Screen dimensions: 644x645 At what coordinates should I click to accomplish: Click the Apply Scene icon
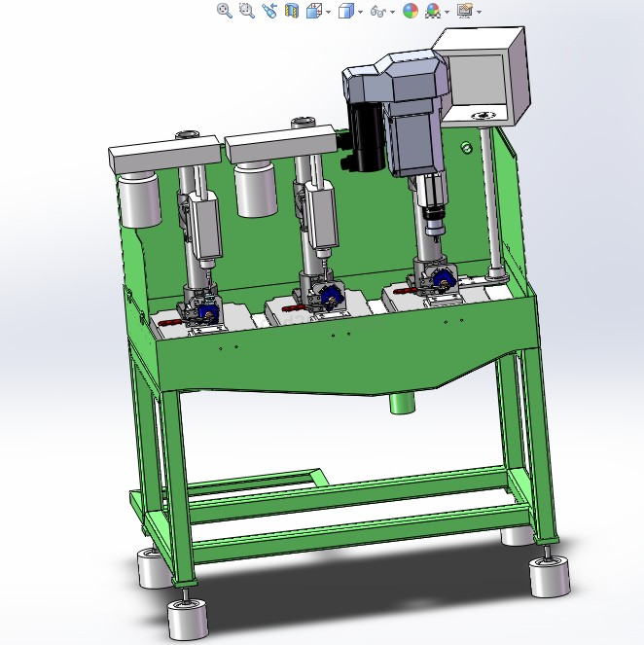(432, 11)
